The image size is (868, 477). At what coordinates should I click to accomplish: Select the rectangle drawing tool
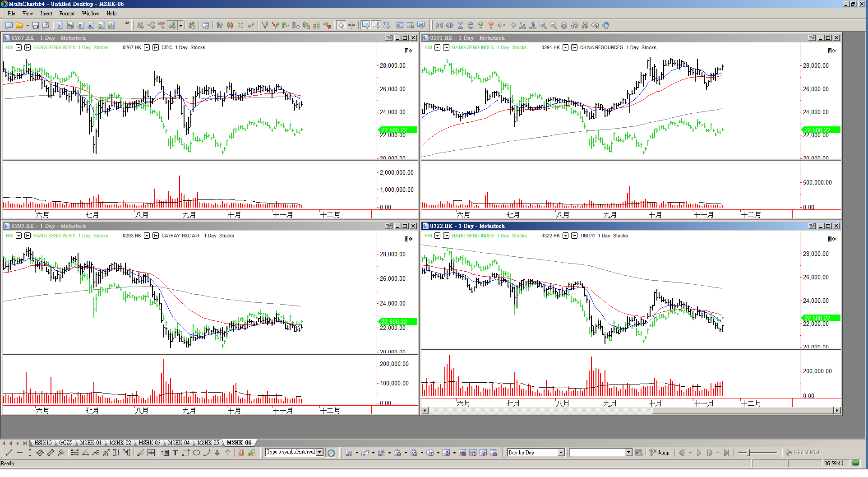186,453
